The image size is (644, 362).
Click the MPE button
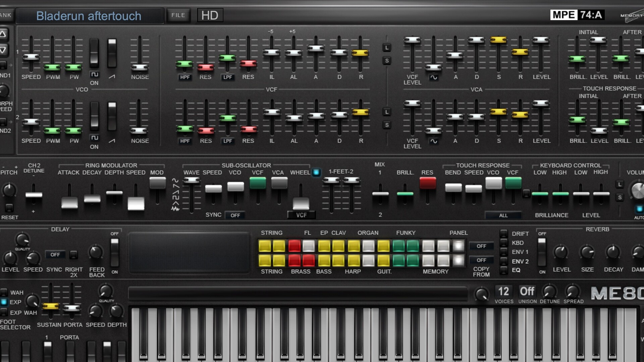(563, 15)
